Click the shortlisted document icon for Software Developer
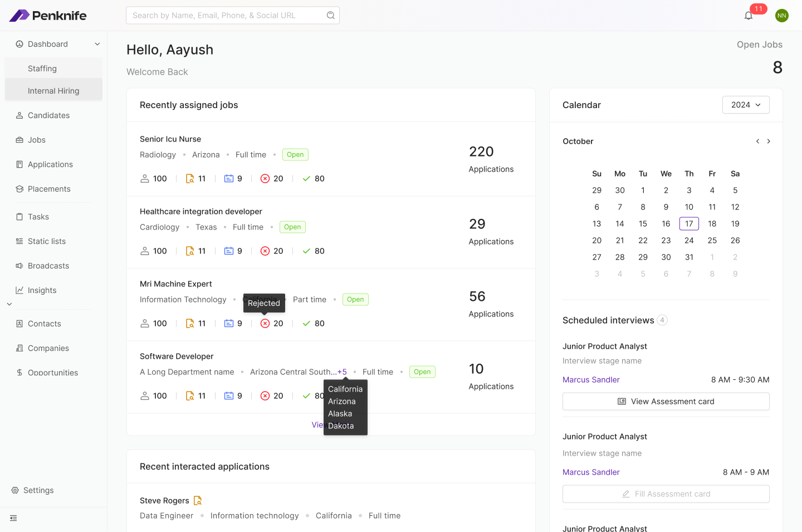The width and height of the screenshot is (802, 532). click(x=190, y=396)
